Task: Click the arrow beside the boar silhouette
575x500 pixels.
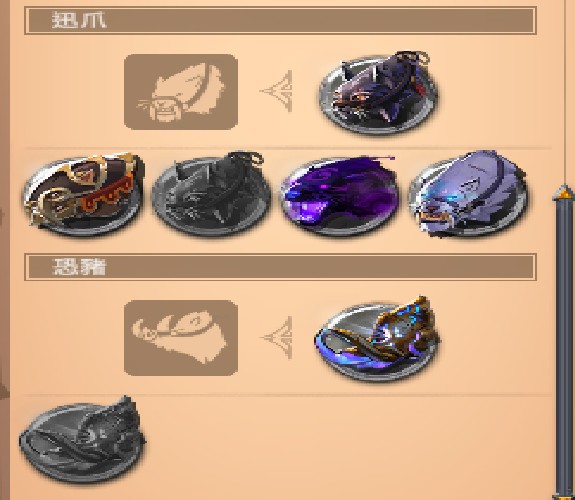Action: tap(277, 337)
